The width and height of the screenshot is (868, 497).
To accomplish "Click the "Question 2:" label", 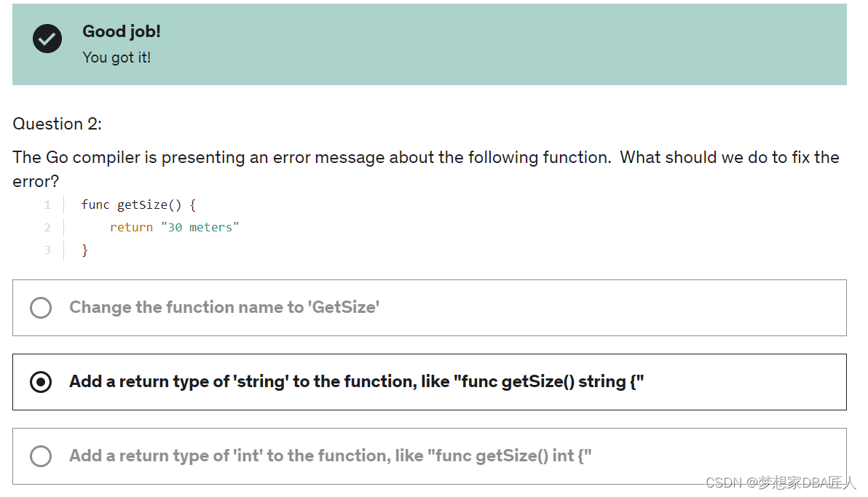I will tap(58, 124).
